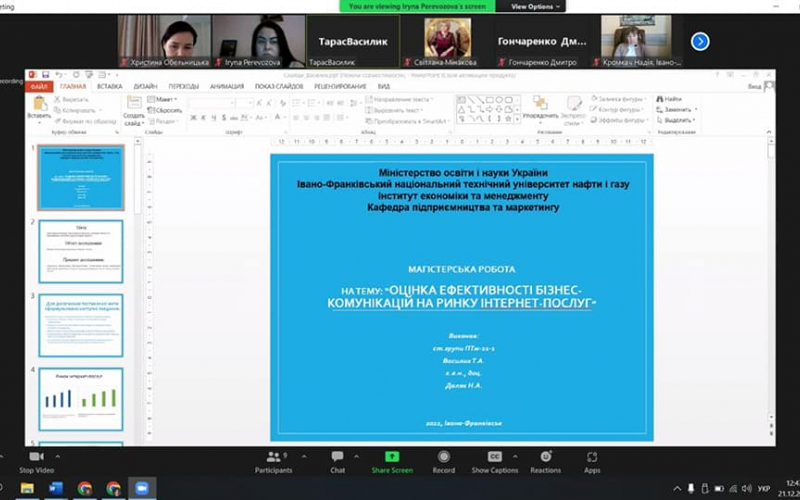Open Zoom Reactions
The image size is (800, 500).
[545, 462]
